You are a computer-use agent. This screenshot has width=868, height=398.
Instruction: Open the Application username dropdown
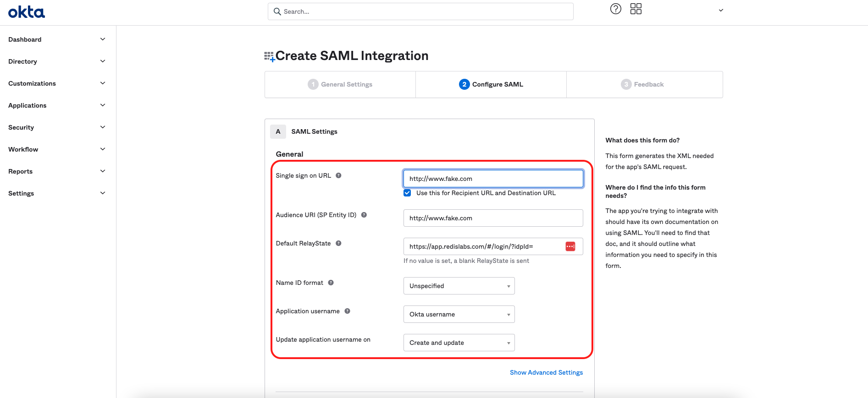pos(459,314)
